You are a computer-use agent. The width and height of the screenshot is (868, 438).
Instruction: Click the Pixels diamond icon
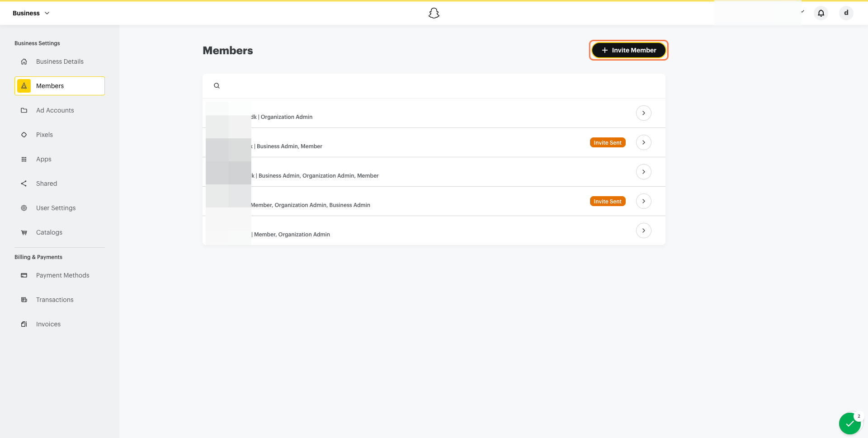[x=24, y=135]
